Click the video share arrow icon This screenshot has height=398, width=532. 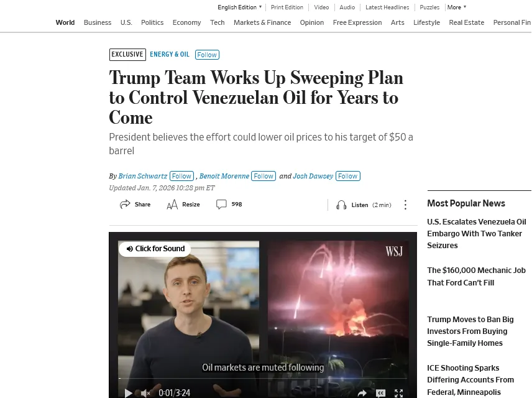362,393
